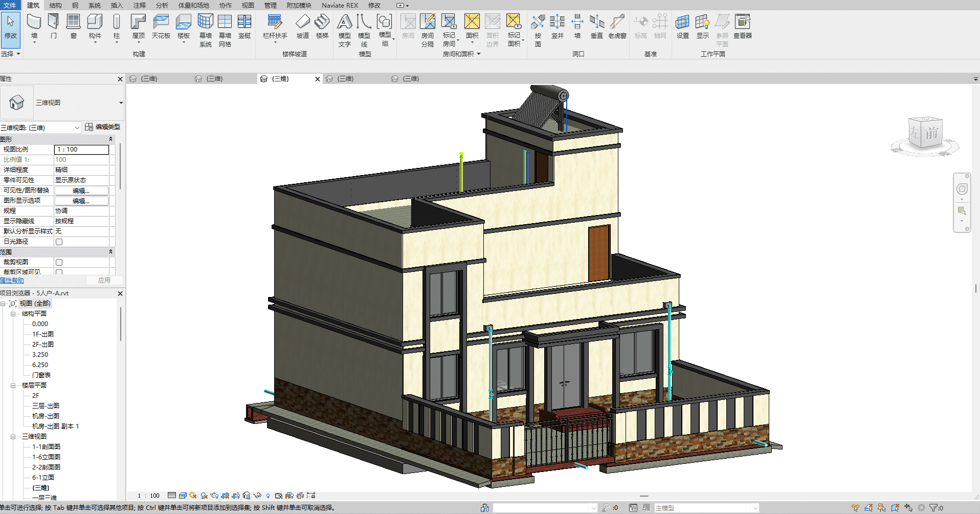Select the Stair (楼梯) tool

coord(322,27)
